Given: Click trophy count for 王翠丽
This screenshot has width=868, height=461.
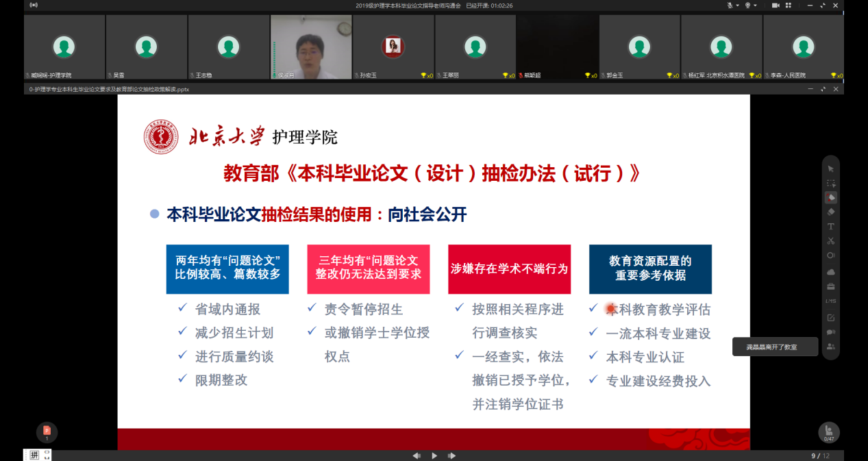Looking at the screenshot, I should coord(508,75).
